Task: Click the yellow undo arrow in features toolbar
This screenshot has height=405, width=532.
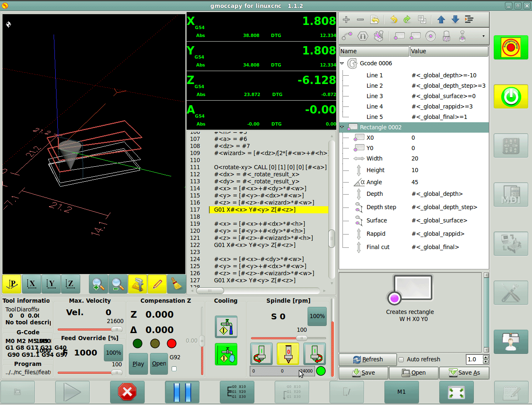Action: [394, 20]
